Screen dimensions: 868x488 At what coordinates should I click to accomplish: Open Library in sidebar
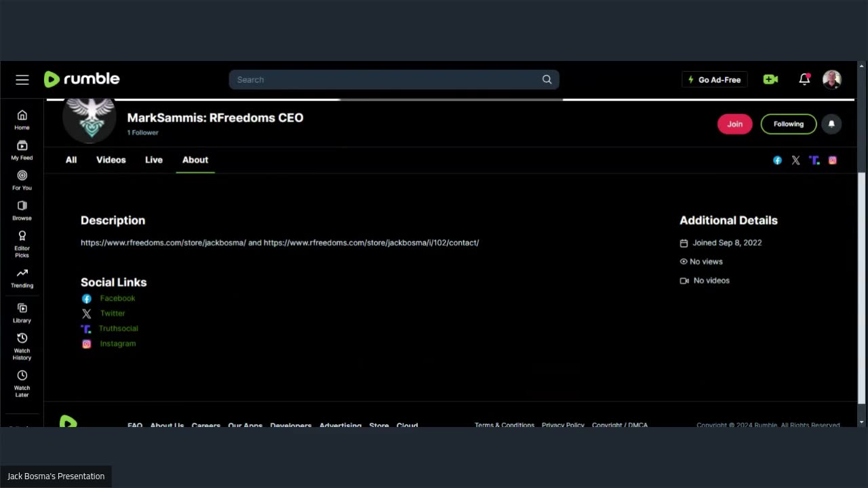pyautogui.click(x=22, y=313)
